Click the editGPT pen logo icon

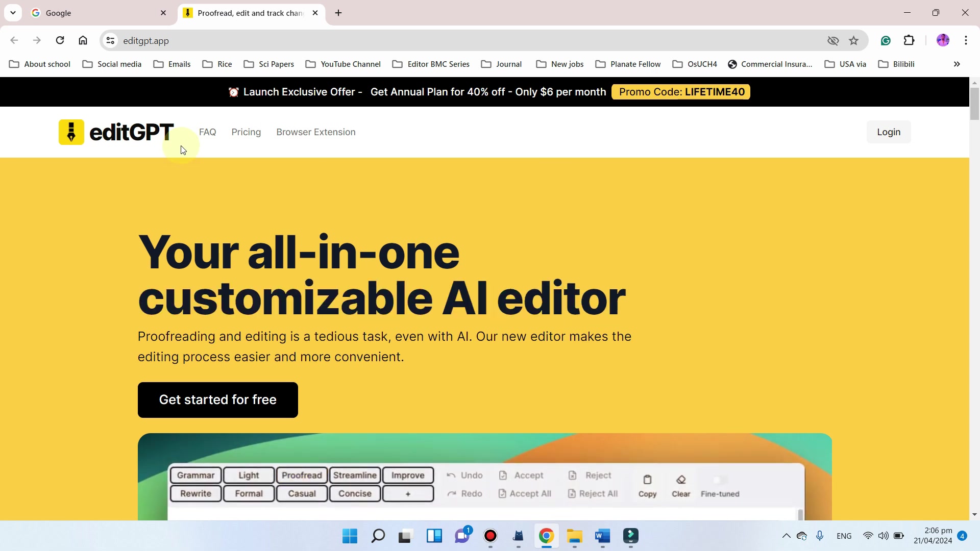pyautogui.click(x=71, y=132)
